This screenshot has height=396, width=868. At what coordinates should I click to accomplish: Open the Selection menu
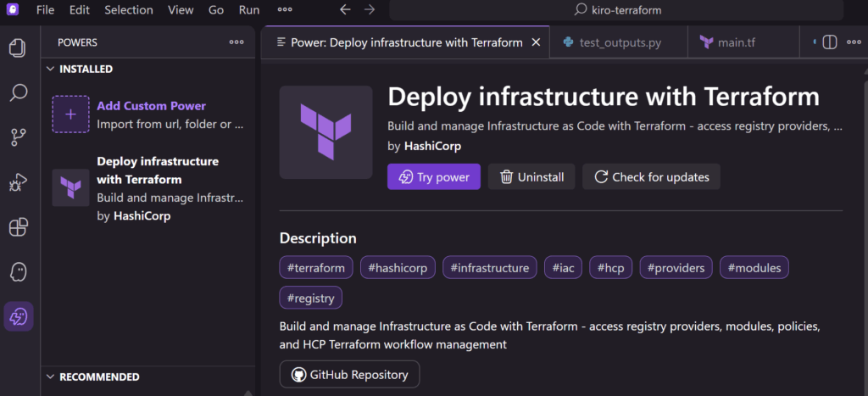(129, 10)
